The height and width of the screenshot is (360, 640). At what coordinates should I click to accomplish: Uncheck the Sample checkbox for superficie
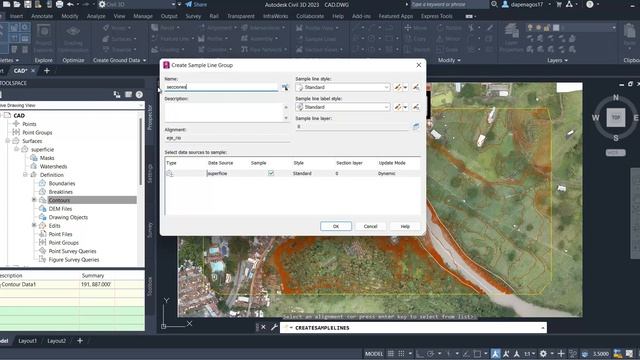click(x=271, y=173)
